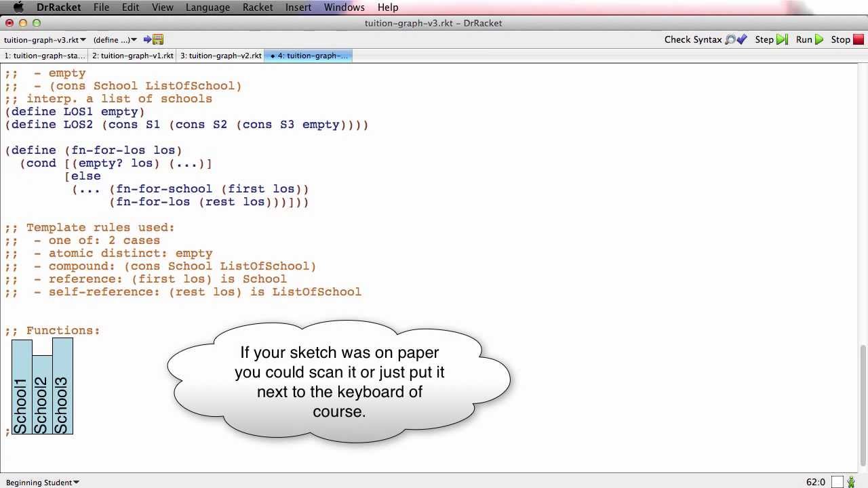Click the Save disk icon
Image resolution: width=868 pixels, height=488 pixels.
pyautogui.click(x=158, y=40)
